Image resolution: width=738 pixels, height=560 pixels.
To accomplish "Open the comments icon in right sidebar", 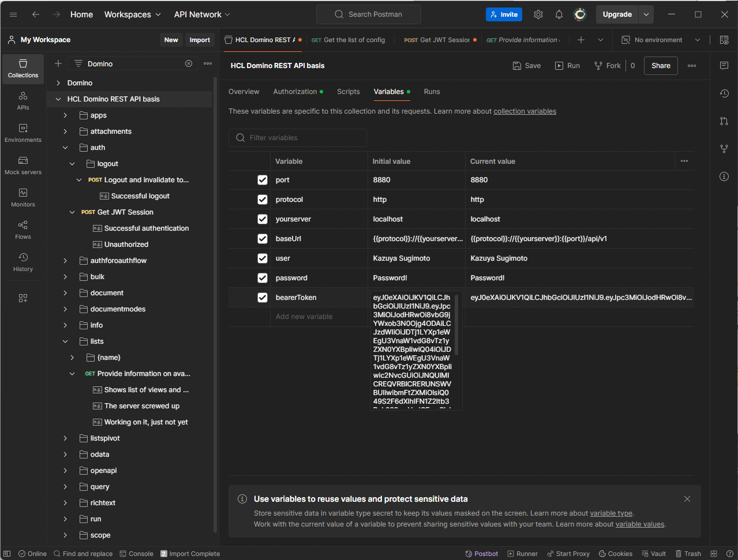I will coord(724,66).
